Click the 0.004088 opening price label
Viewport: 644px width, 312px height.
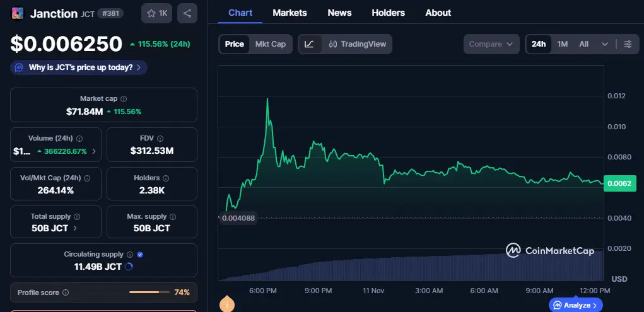(x=238, y=218)
